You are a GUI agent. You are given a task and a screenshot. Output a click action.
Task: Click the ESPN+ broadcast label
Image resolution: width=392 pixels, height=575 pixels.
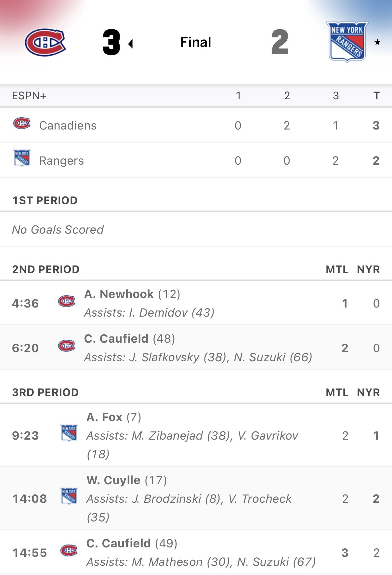click(x=29, y=96)
